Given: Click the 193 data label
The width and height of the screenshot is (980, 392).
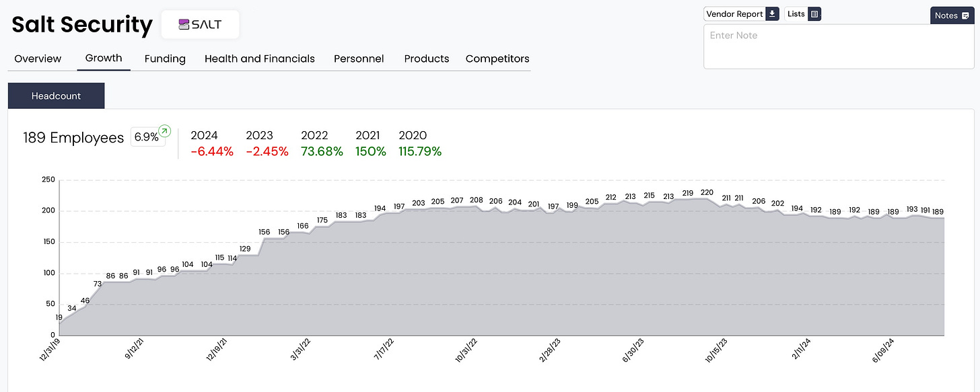Looking at the screenshot, I should tap(912, 209).
